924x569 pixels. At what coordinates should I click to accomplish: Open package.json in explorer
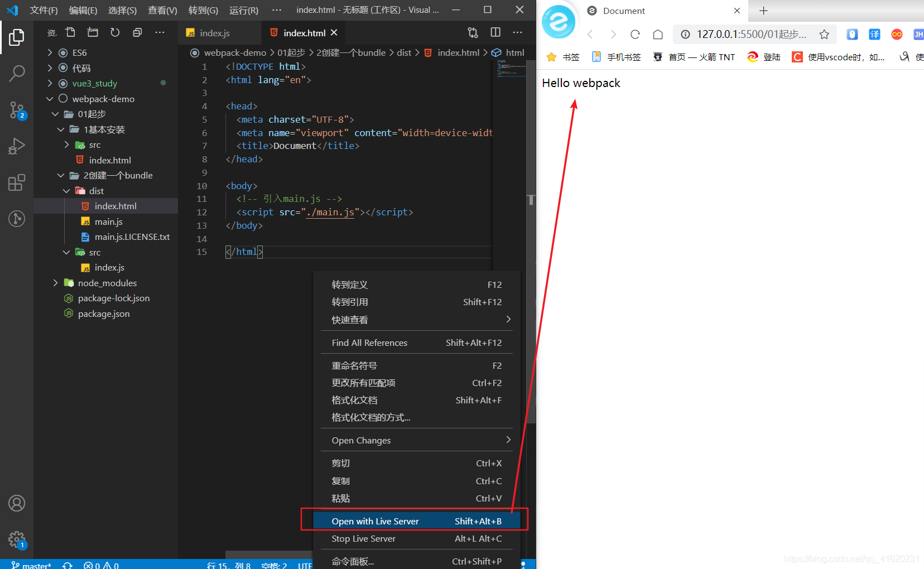pos(104,314)
